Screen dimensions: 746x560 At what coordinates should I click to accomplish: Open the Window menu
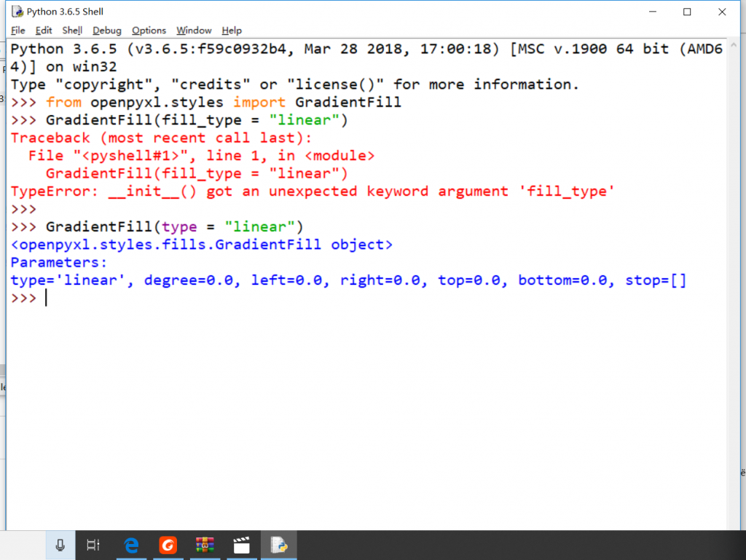pos(194,31)
